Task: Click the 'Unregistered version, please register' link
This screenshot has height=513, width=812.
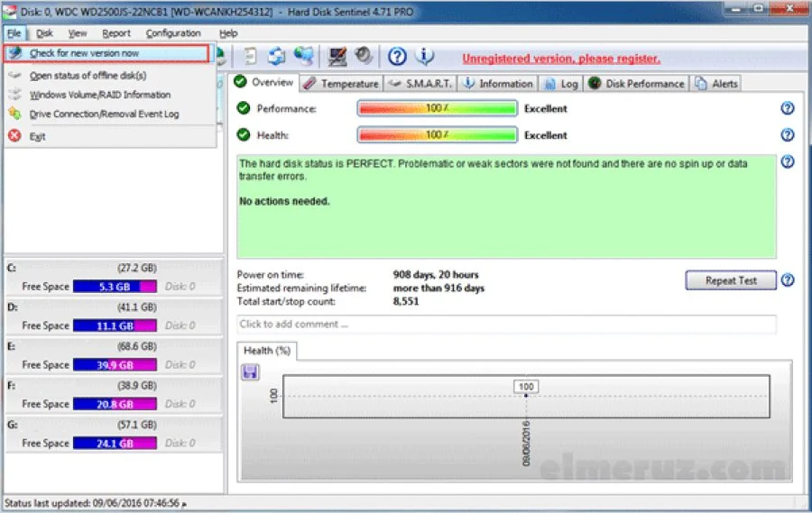Action: click(x=560, y=59)
